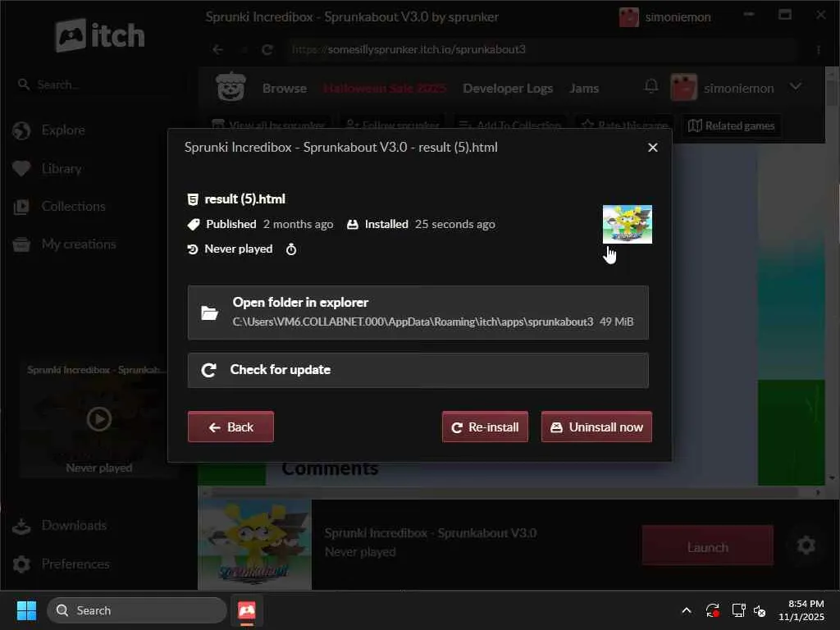Screen dimensions: 840x630
Task: Click the URL address bar
Action: pos(541,50)
